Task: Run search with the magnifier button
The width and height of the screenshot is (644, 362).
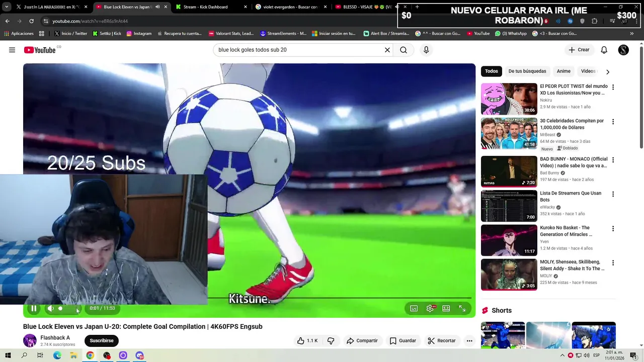Action: (404, 50)
